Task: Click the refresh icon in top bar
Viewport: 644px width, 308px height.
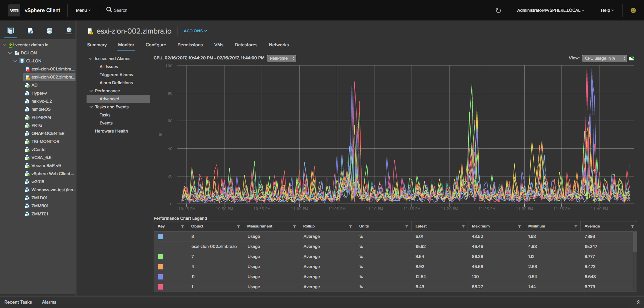Action: click(498, 10)
